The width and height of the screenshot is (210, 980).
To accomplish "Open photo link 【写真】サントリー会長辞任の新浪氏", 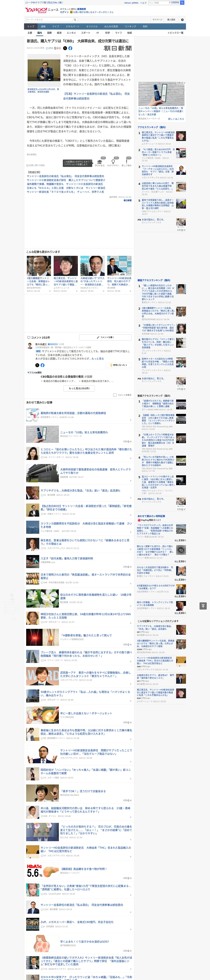I will point(96,96).
